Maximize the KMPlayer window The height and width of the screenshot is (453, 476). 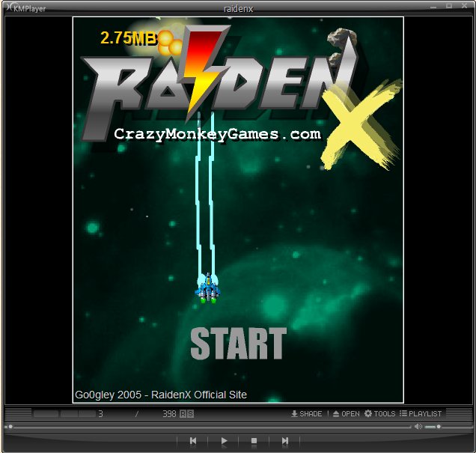tap(449, 6)
